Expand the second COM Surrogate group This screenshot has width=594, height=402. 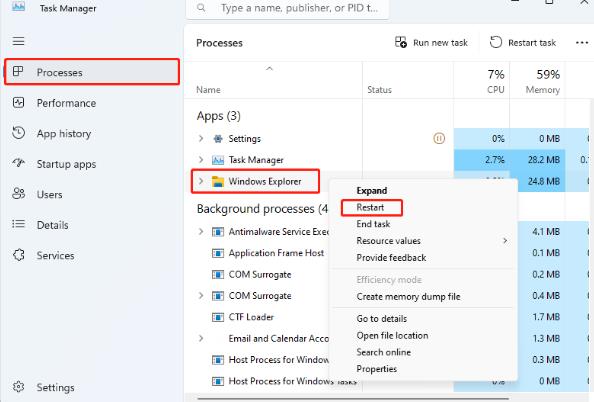[x=201, y=296]
